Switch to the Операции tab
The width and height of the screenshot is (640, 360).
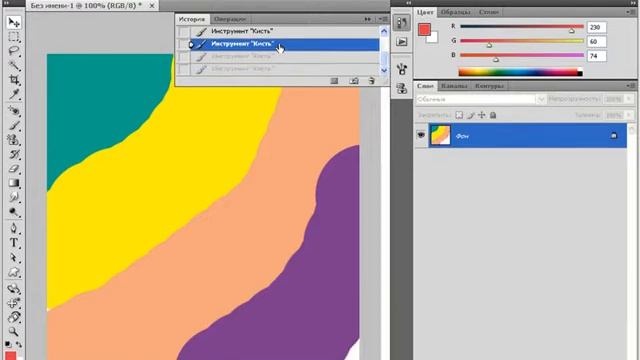pyautogui.click(x=230, y=19)
